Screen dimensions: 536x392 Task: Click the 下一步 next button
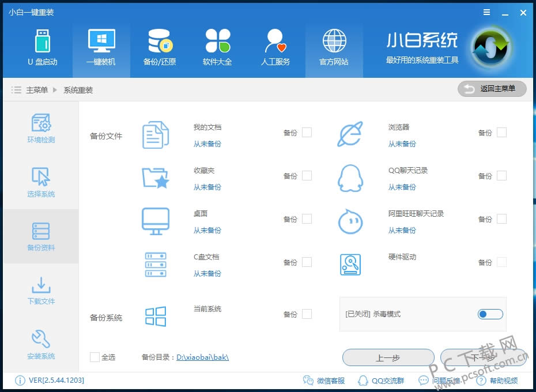484,357
